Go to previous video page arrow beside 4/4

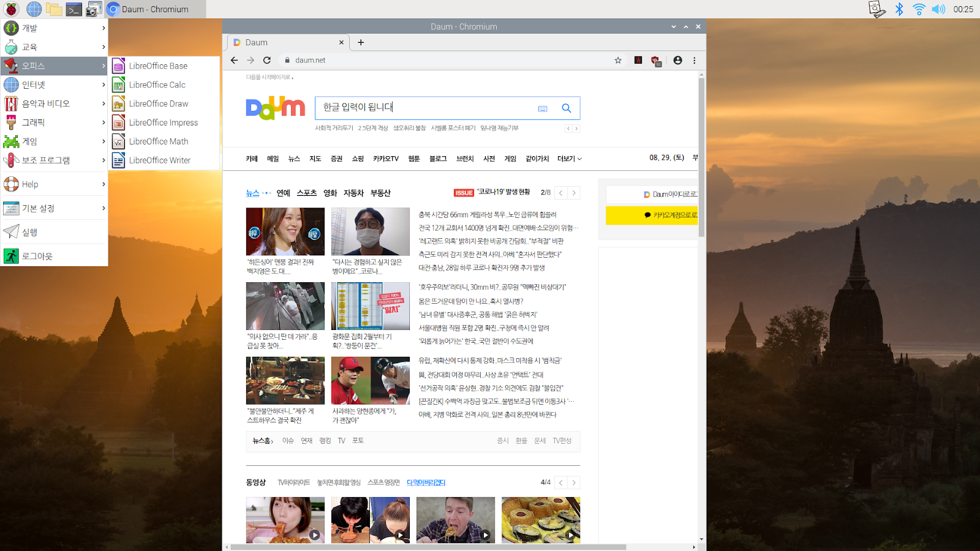[x=560, y=482]
